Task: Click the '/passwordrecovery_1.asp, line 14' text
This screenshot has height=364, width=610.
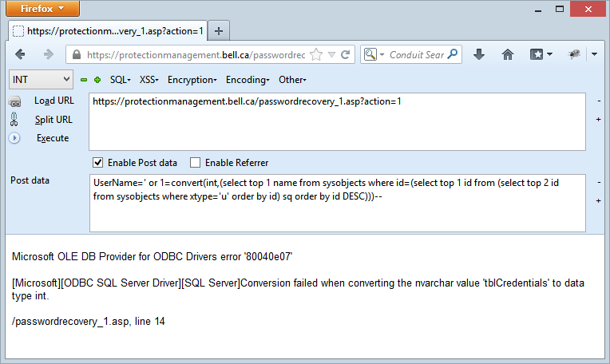Action: [x=89, y=321]
